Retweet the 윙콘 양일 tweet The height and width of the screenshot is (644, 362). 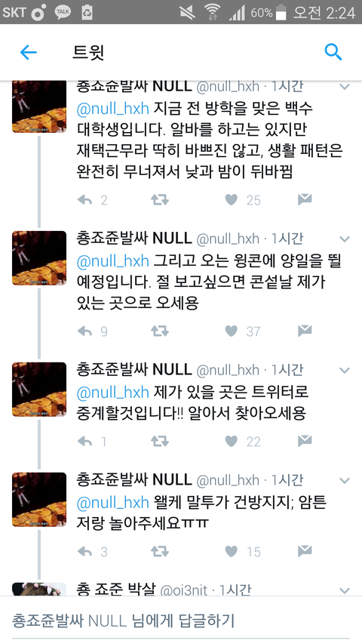[159, 331]
